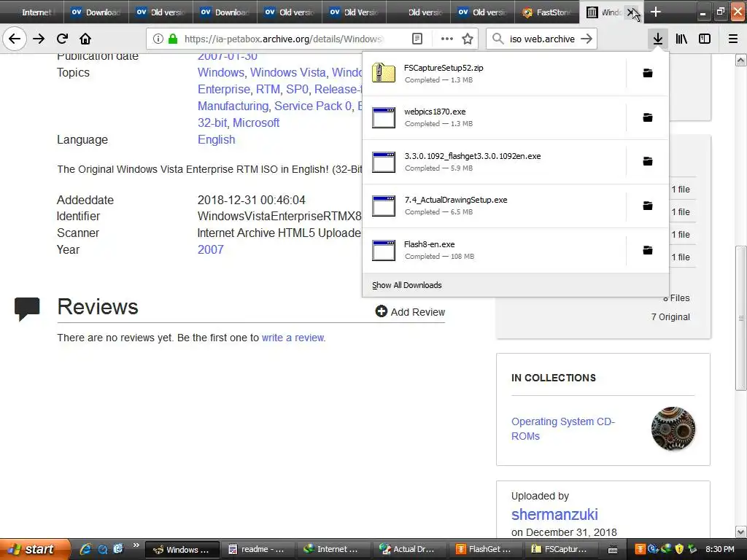View the green padlock connection details
747x560 pixels.
(x=173, y=39)
